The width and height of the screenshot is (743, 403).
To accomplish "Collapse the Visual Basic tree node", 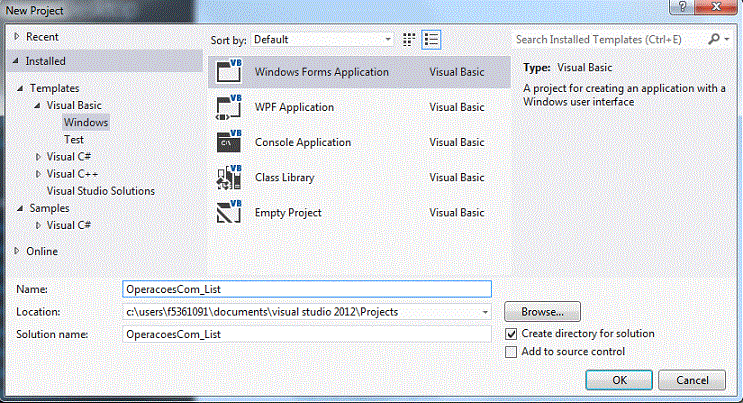I will 37,105.
